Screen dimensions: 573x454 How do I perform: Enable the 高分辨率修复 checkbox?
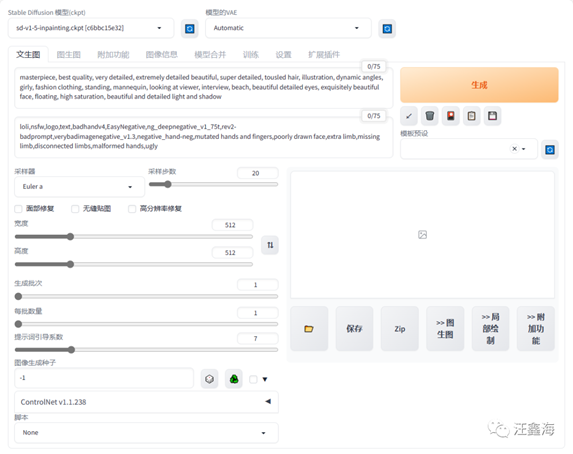132,209
